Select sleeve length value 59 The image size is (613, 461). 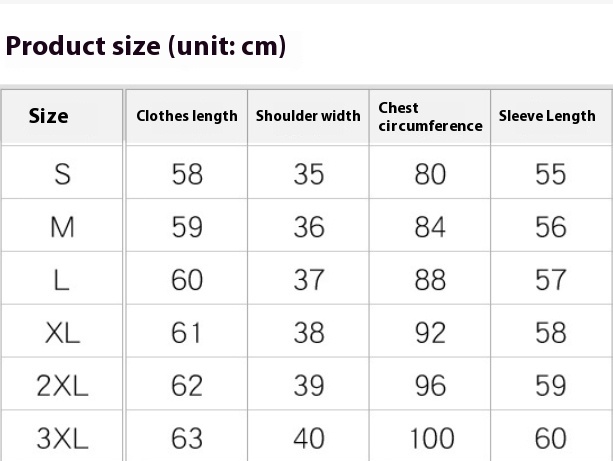pos(550,386)
